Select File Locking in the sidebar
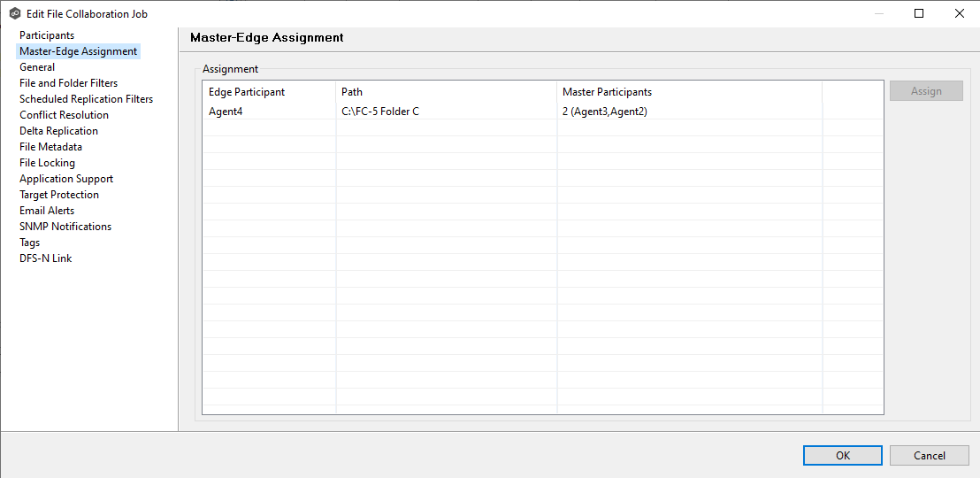Screen dimensions: 980x478 47,163
